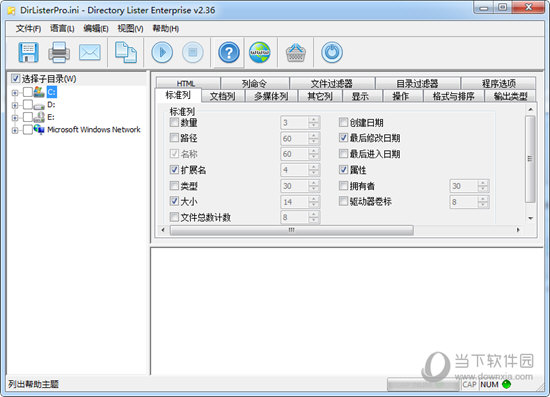Viewport: 550px width, 397px height.
Task: Switch to the 文档列 tab
Action: (x=222, y=96)
